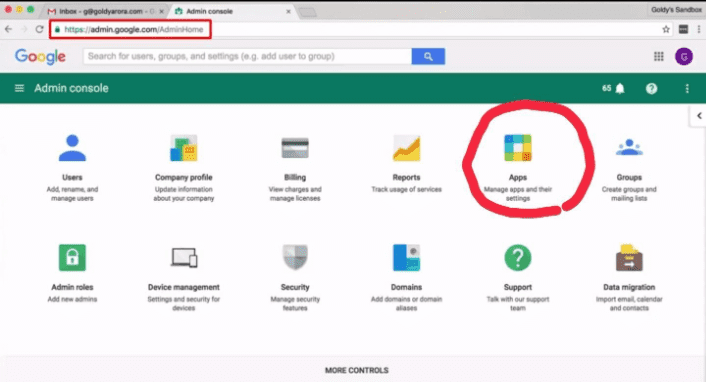
Task: Reload the page in browser
Action: point(40,29)
